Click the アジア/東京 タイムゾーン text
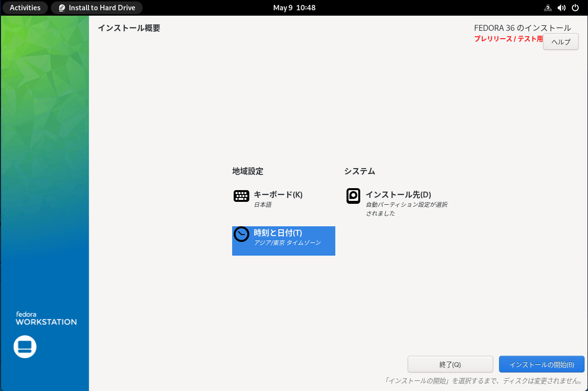 pyautogui.click(x=288, y=243)
